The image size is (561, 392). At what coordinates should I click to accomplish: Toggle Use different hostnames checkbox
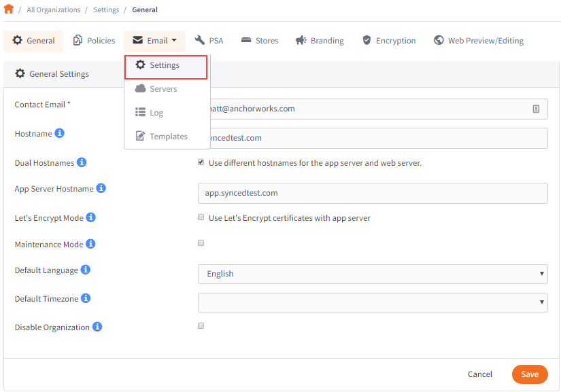201,162
